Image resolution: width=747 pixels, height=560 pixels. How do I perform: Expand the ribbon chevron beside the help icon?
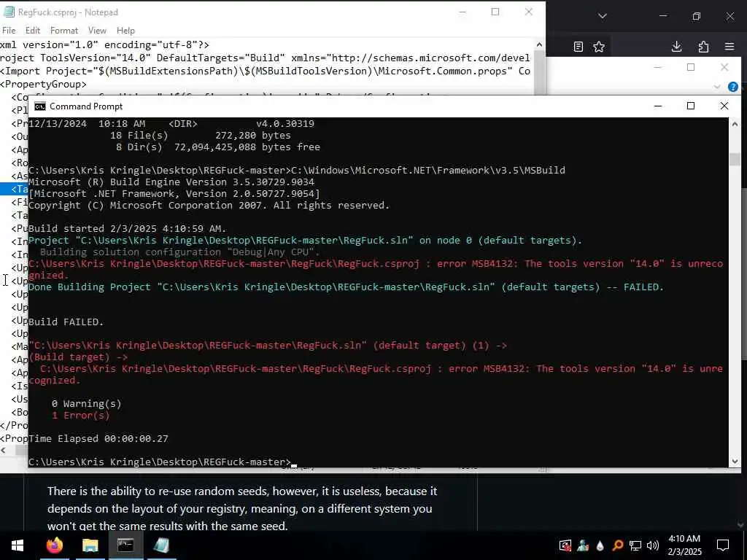(717, 87)
